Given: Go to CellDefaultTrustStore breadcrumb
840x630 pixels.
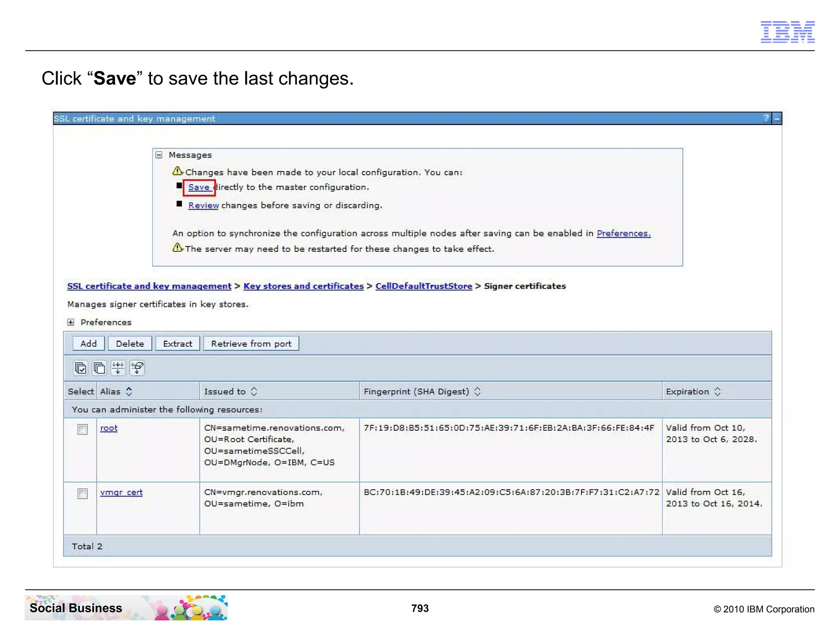Looking at the screenshot, I should click(424, 286).
